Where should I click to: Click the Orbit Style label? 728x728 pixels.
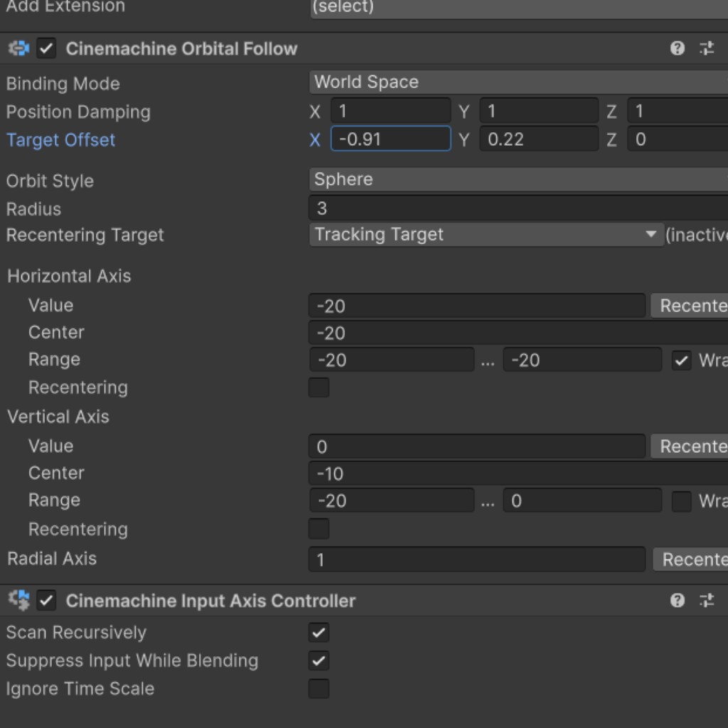point(50,181)
